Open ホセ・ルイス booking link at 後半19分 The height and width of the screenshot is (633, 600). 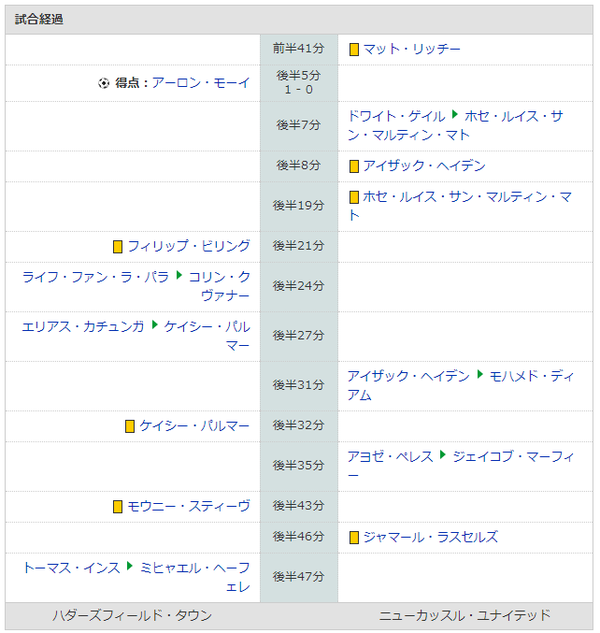[460, 206]
